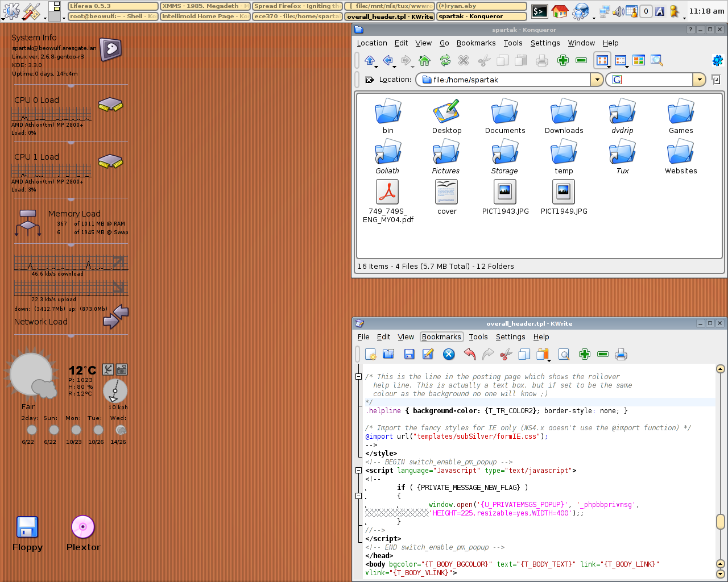728x582 pixels.
Task: Click the Save icon in KWrite toolbar
Action: click(x=409, y=355)
